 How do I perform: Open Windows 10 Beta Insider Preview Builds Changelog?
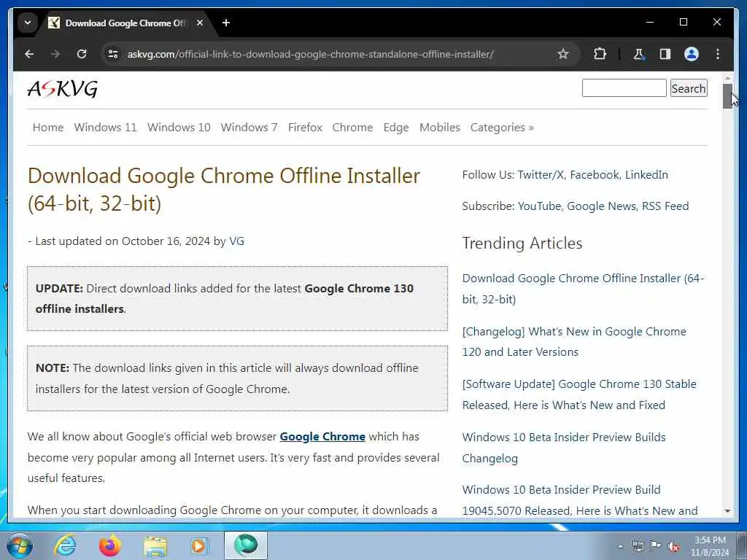[564, 448]
